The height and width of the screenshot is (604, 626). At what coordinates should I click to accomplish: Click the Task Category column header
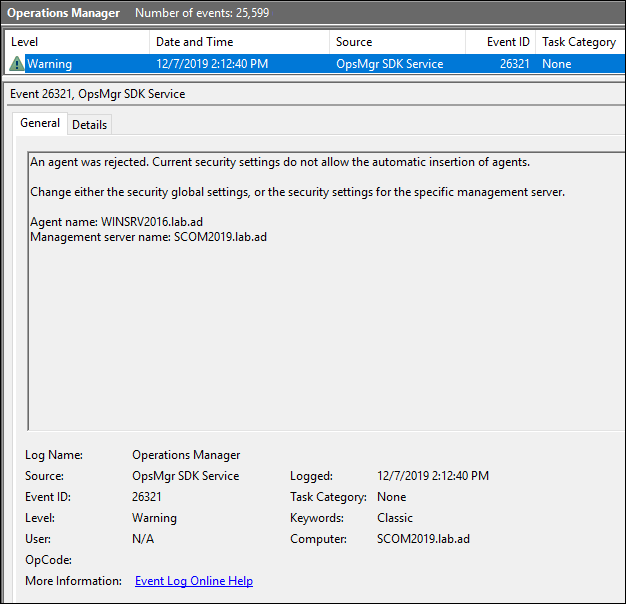coord(578,42)
